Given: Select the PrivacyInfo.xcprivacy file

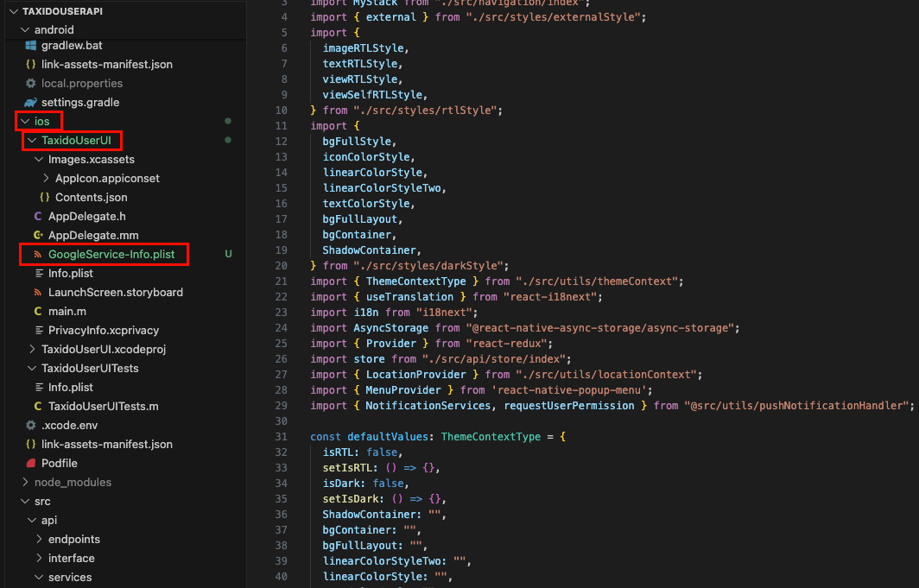Looking at the screenshot, I should (x=103, y=331).
